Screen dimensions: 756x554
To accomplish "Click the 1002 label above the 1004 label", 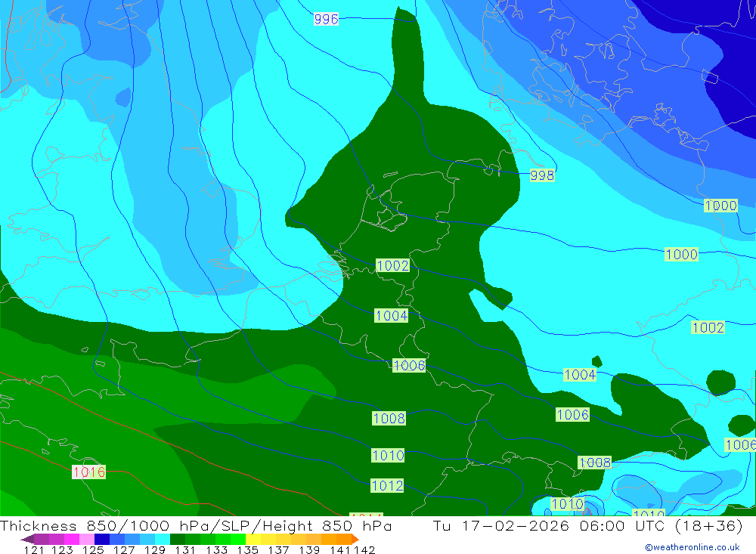I will tap(392, 266).
